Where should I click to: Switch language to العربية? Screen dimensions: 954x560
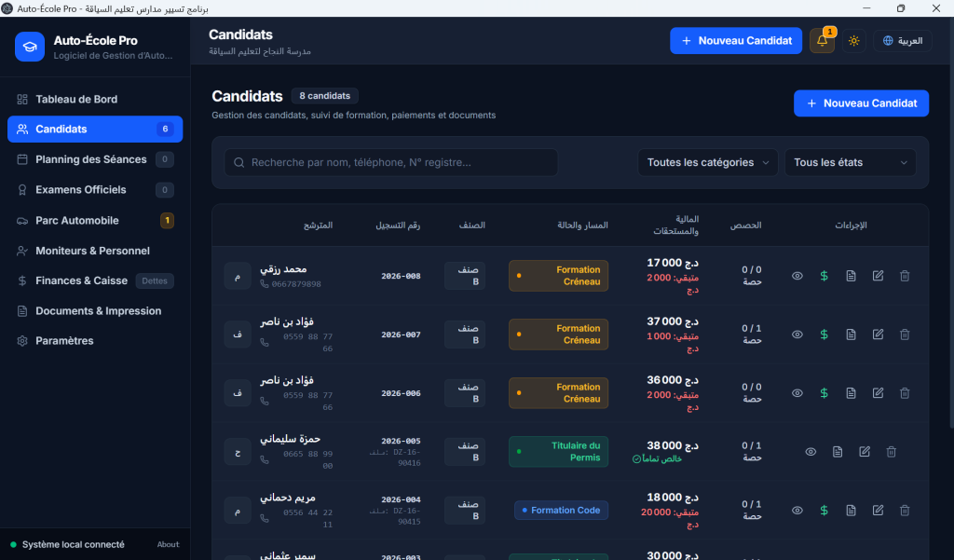click(902, 41)
